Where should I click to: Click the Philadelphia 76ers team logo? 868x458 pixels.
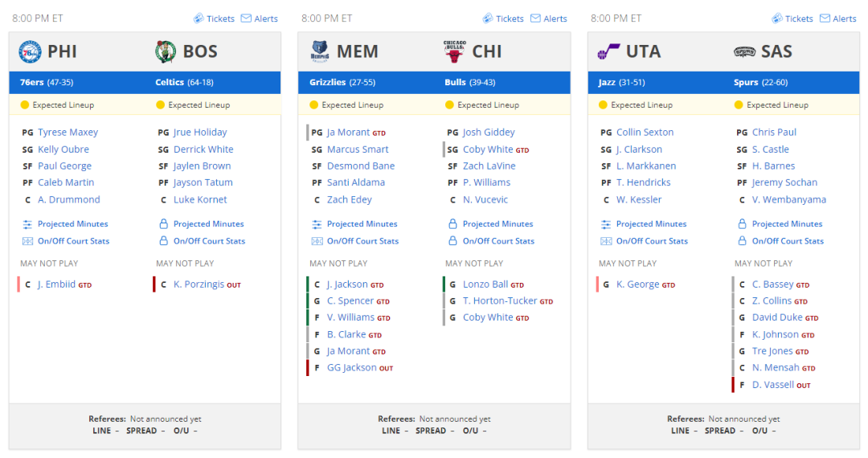[30, 51]
